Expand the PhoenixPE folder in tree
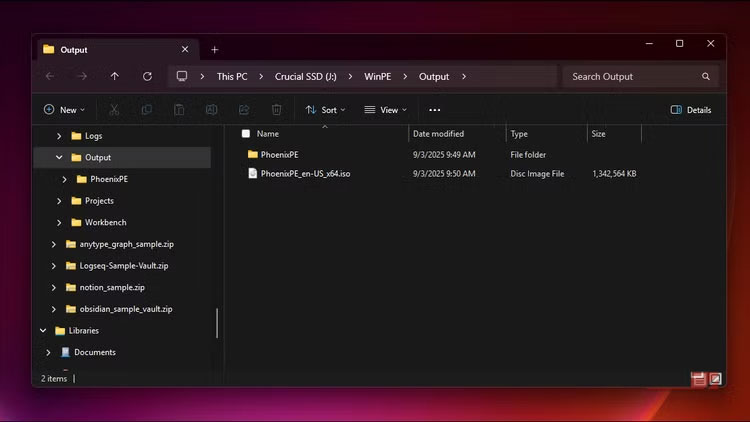The image size is (750, 422). 65,179
